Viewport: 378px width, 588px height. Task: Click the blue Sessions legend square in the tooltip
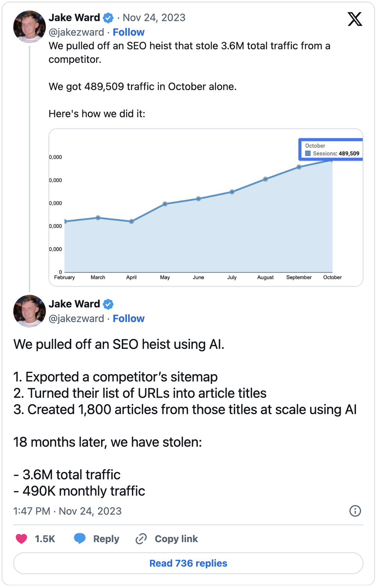point(308,153)
